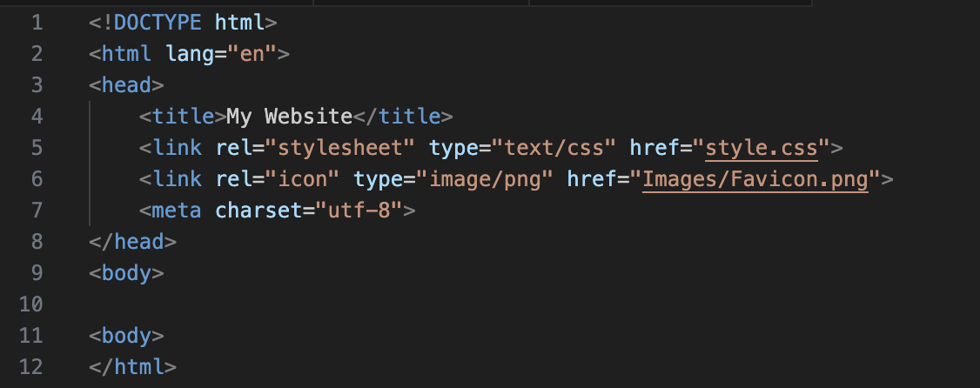980x388 pixels.
Task: Click the lang attribute in the html tag
Action: (188, 54)
